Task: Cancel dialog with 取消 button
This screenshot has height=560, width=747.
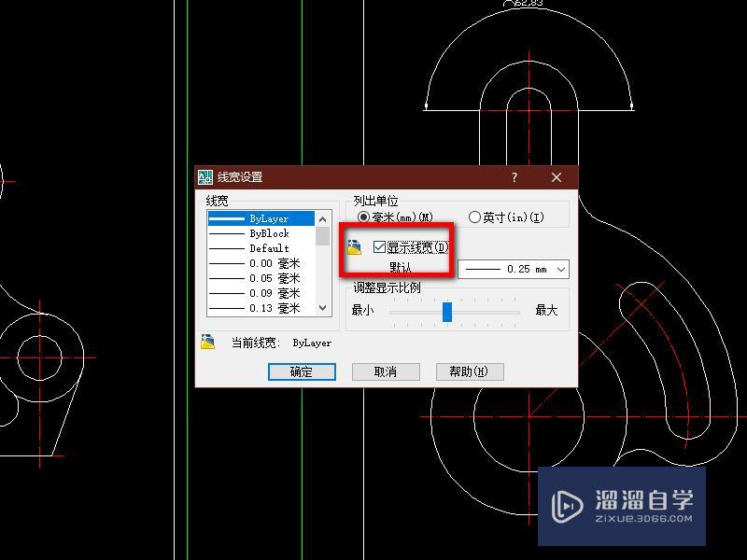Action: tap(386, 371)
